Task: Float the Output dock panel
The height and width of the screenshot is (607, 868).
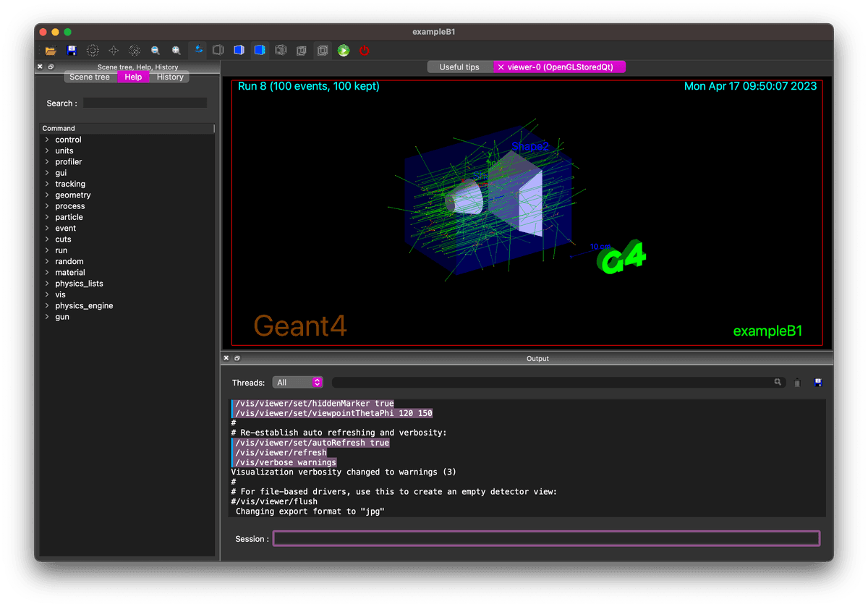Action: pos(237,358)
